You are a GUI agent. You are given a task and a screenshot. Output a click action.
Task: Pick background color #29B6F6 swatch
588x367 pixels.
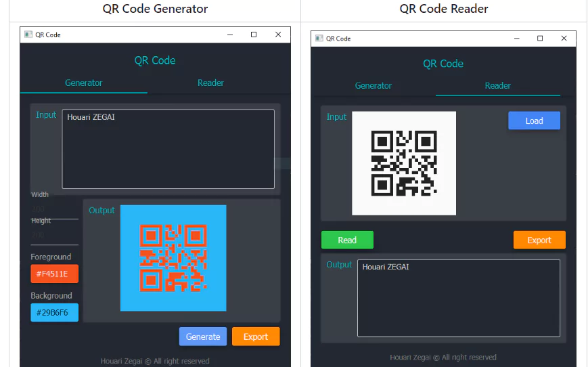[54, 313]
